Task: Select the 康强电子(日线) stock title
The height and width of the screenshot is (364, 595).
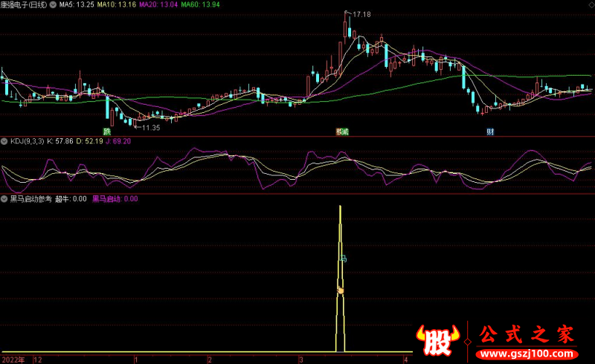Action: pyautogui.click(x=25, y=5)
